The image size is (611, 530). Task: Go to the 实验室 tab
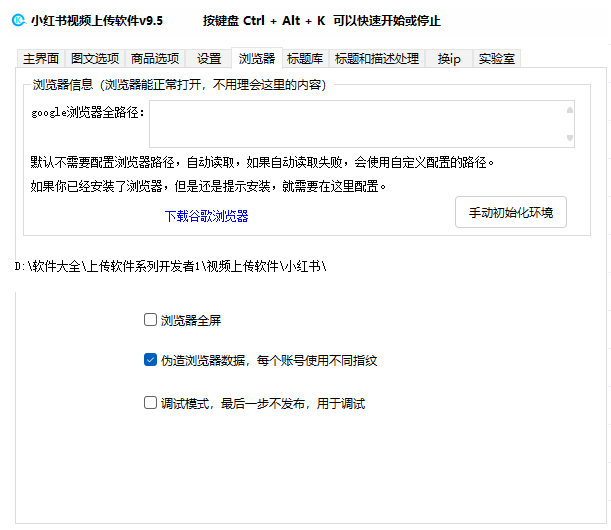tap(496, 58)
